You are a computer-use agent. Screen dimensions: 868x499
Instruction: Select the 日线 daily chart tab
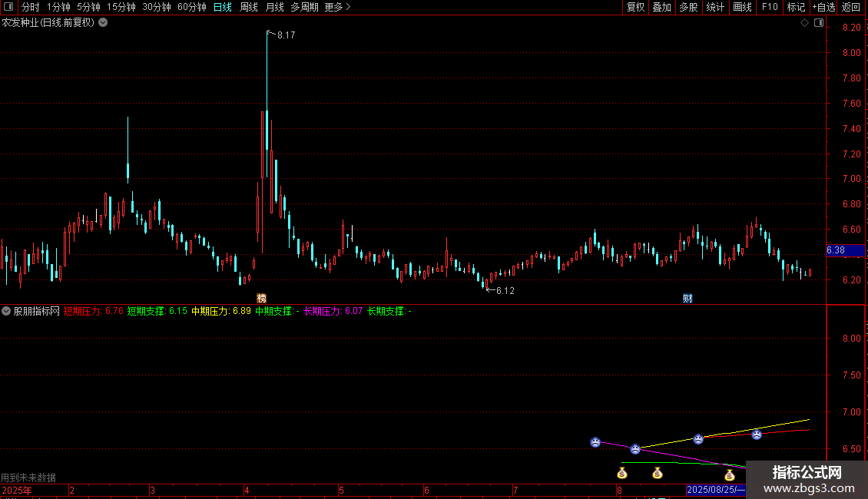(x=223, y=7)
